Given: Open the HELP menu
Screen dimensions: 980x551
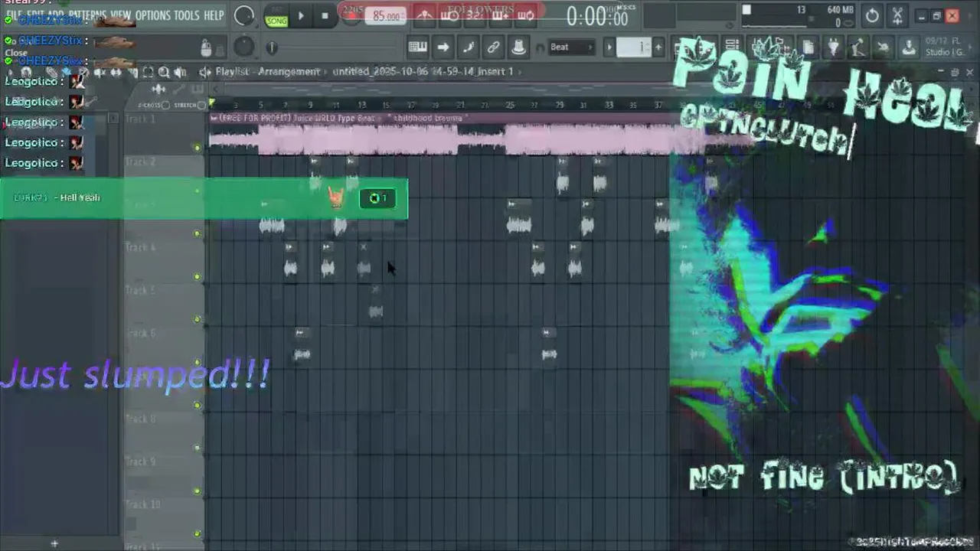Looking at the screenshot, I should tap(214, 15).
